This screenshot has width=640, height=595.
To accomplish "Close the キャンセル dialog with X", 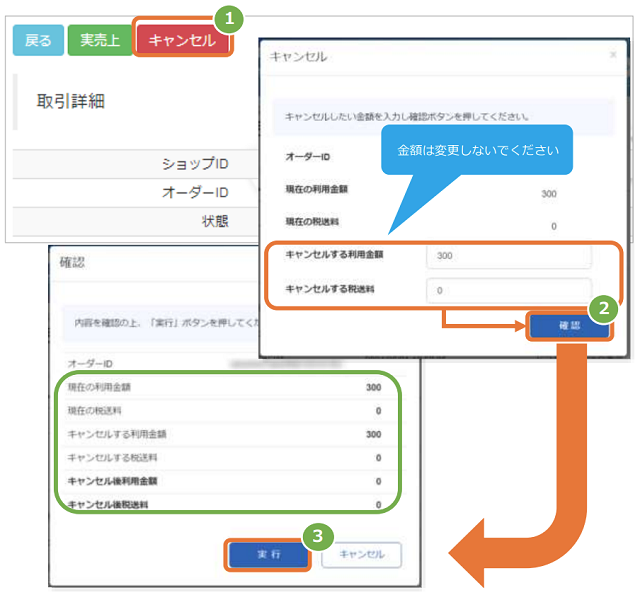I will (613, 55).
